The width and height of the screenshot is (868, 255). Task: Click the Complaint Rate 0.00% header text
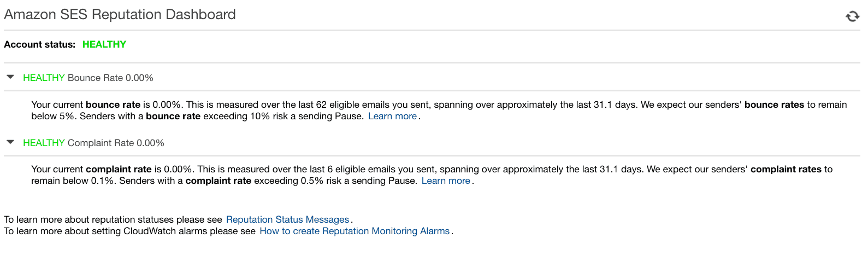(116, 143)
